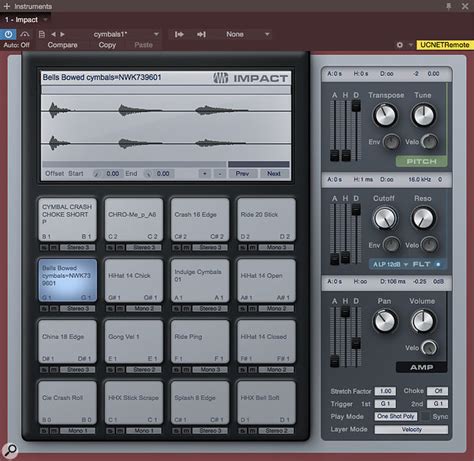
Task: Turn the Volume knob
Action: 424,321
